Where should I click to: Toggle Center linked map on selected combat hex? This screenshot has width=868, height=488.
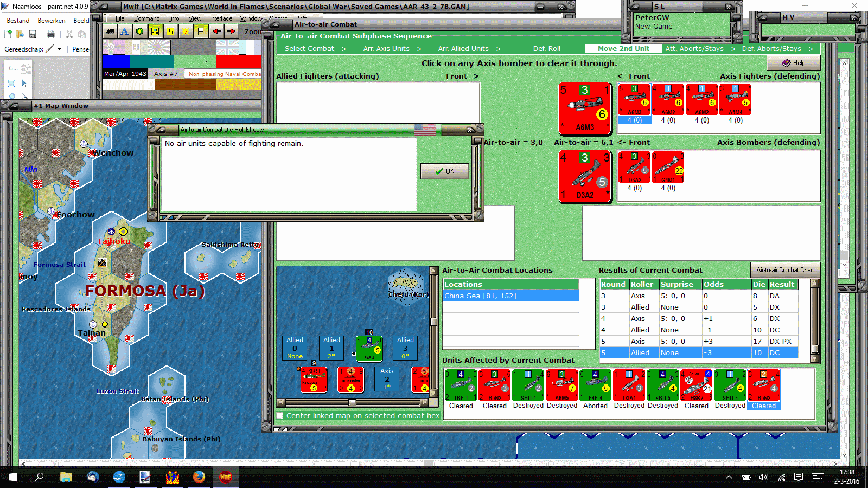280,416
